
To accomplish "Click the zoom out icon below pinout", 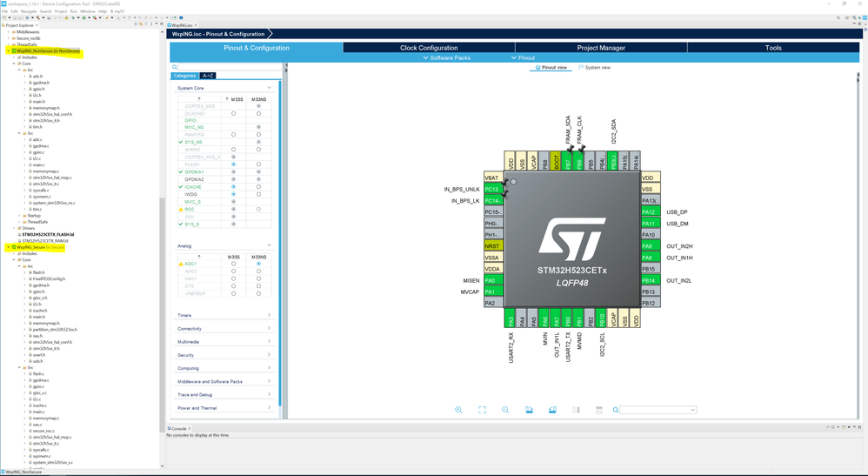I will click(505, 410).
